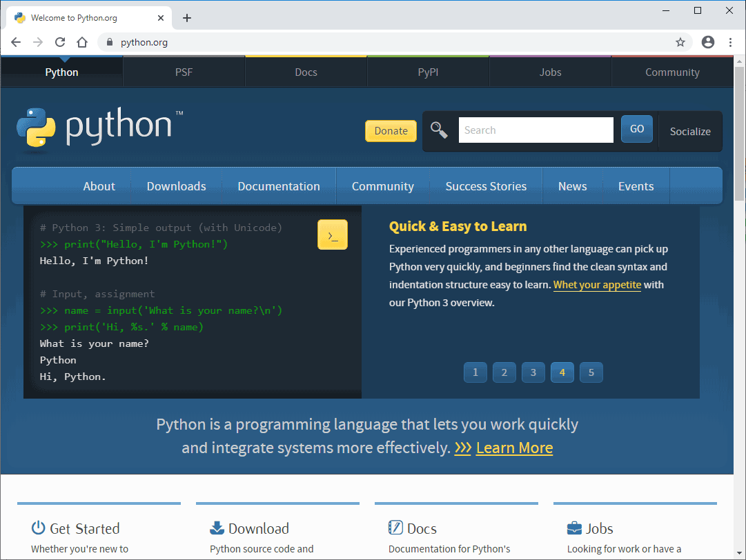The width and height of the screenshot is (746, 560).
Task: Show slide 1 in the carousel
Action: tap(475, 372)
